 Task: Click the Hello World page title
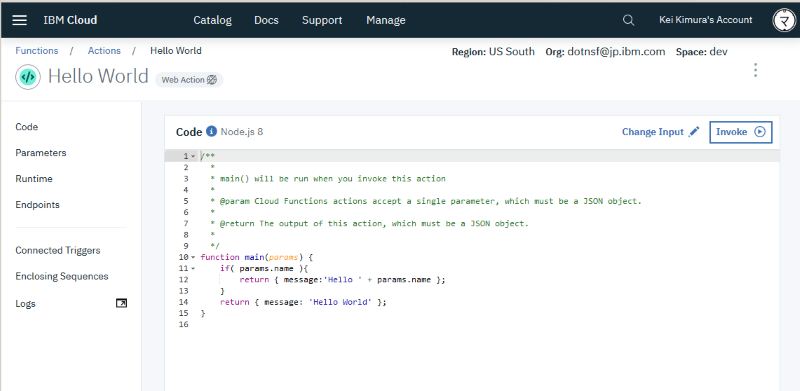pos(98,76)
